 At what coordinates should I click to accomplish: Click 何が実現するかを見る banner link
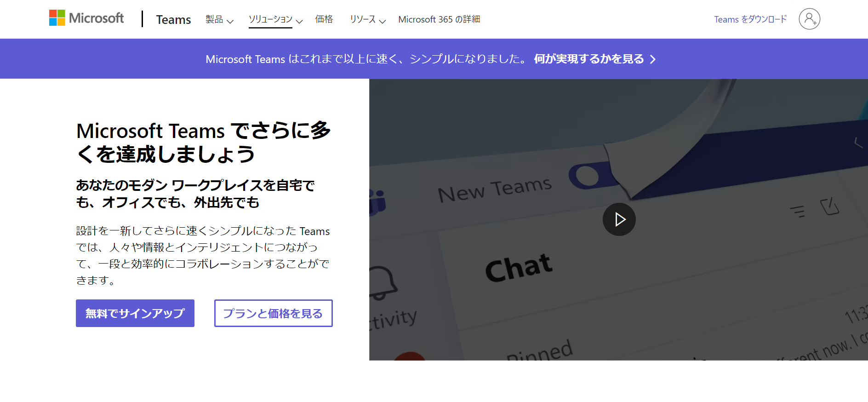pos(594,59)
